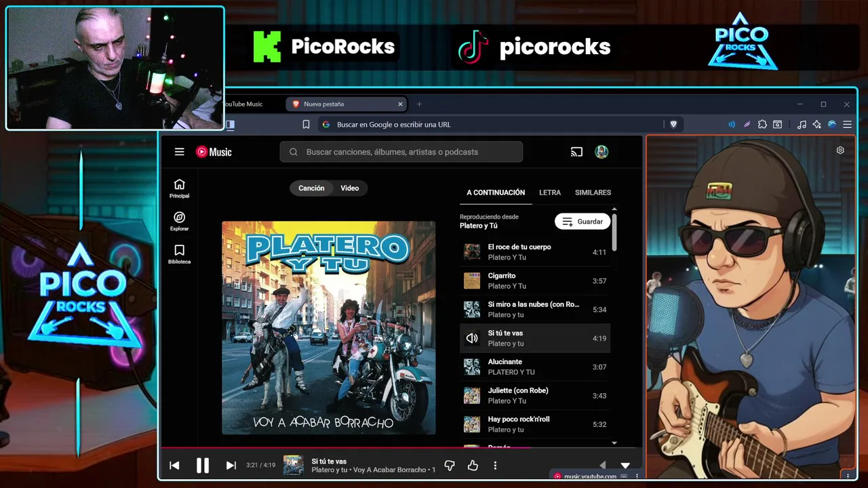Click the search songs, albums, artists field
The width and height of the screenshot is (868, 488).
(401, 152)
